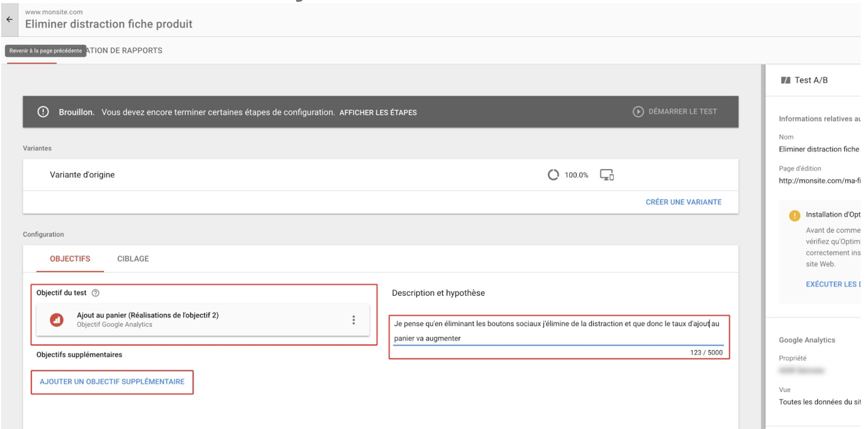The image size is (868, 429).
Task: Click the draft warning exclamation icon
Action: click(x=43, y=112)
